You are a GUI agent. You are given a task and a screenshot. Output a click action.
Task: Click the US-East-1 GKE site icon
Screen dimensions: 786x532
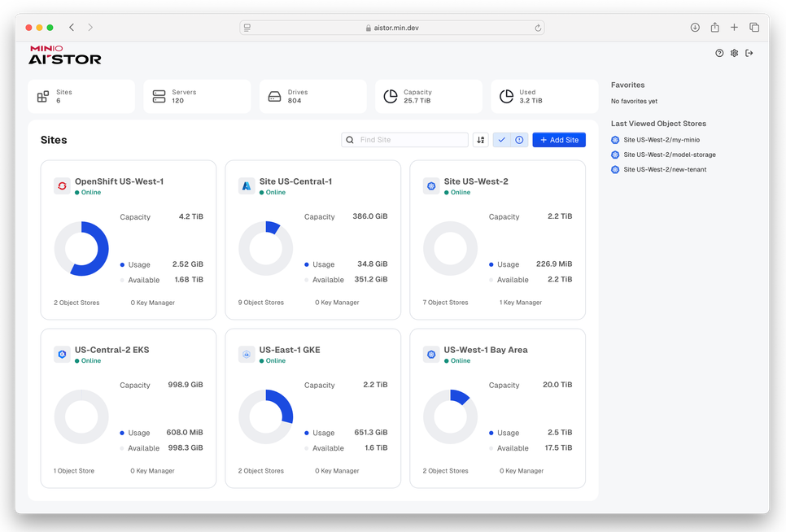(x=247, y=355)
